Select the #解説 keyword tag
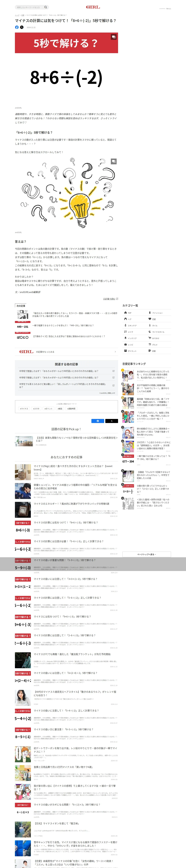 [60, 409]
